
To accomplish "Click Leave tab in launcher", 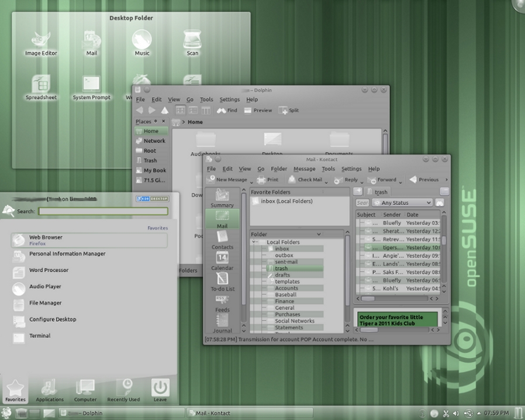I will pos(160,390).
